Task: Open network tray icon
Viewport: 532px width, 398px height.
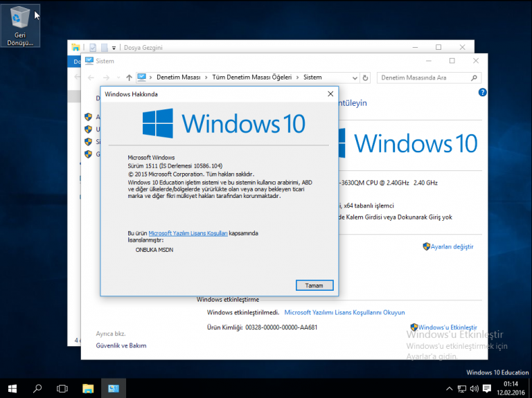Action: tap(462, 388)
